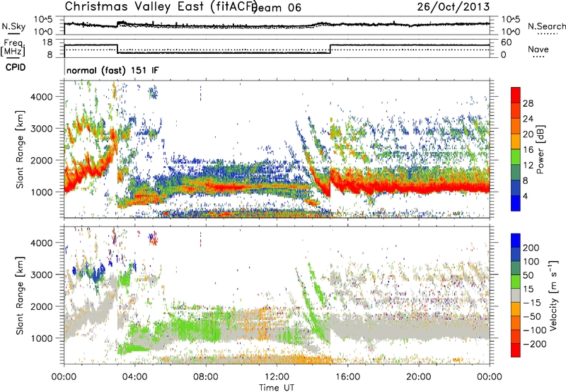Click the '-200' label on the Velocity colorbar

pyautogui.click(x=535, y=344)
